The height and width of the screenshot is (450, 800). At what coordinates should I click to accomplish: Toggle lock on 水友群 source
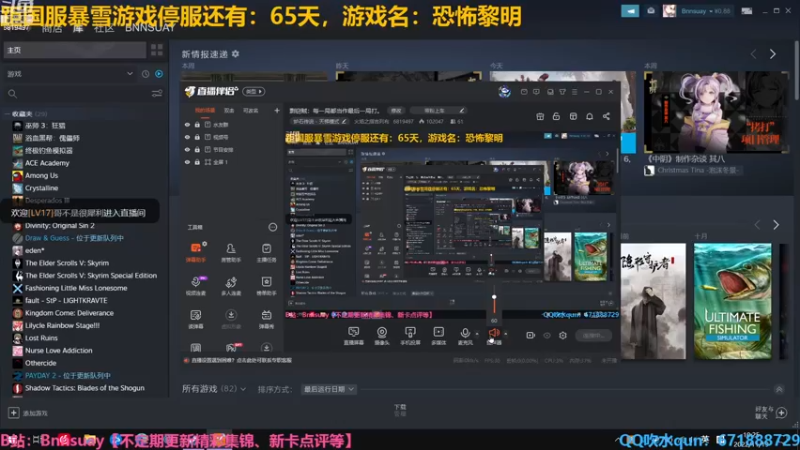click(197, 124)
